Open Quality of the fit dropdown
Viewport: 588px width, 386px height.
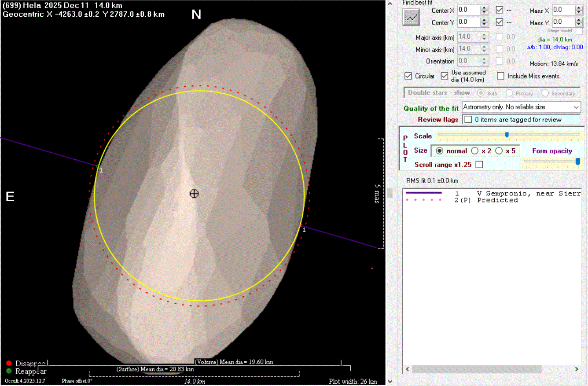tap(576, 107)
